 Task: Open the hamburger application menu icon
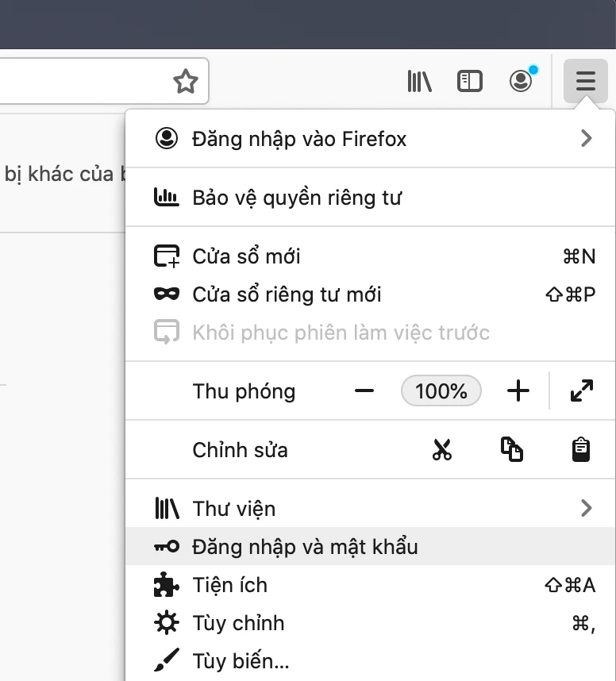click(x=585, y=80)
